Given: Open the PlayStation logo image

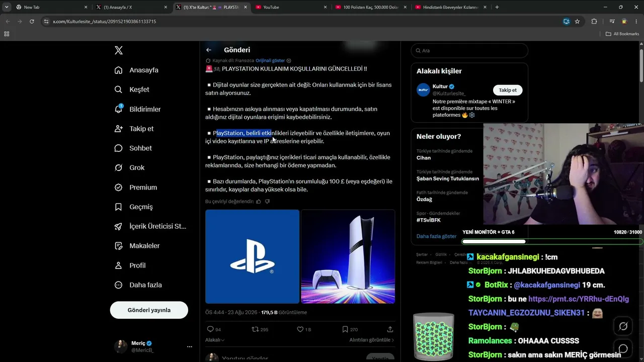Looking at the screenshot, I should 252,256.
